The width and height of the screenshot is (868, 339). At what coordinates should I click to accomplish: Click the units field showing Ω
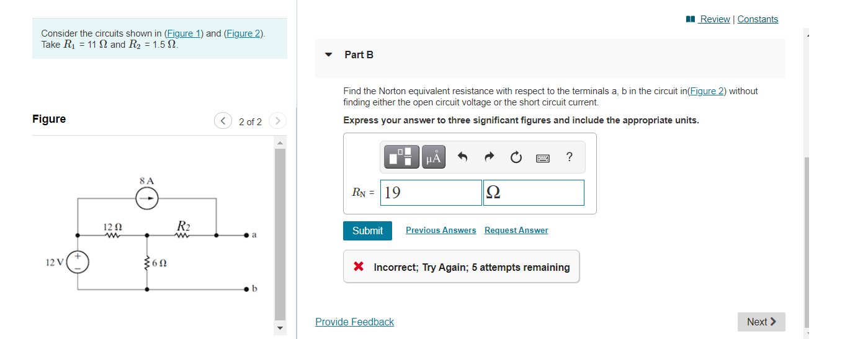coord(534,193)
